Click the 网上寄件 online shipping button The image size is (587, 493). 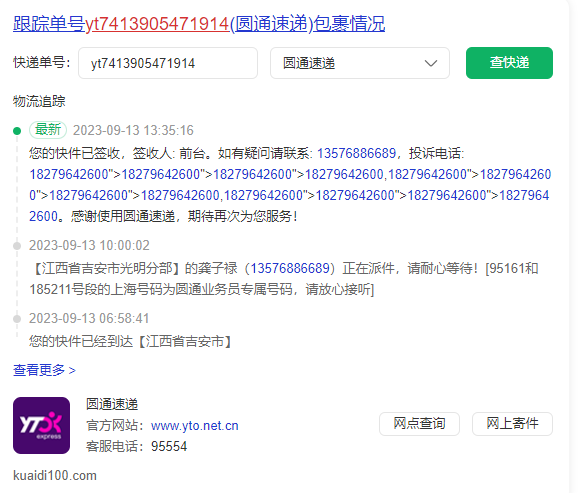pos(512,424)
